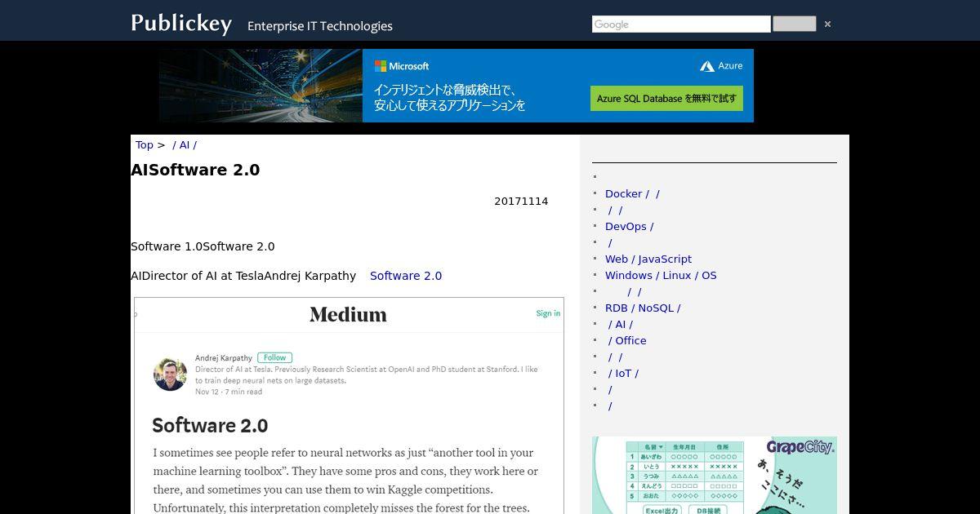Open the Docker category sidebar link
The width and height of the screenshot is (980, 514).
(632, 194)
